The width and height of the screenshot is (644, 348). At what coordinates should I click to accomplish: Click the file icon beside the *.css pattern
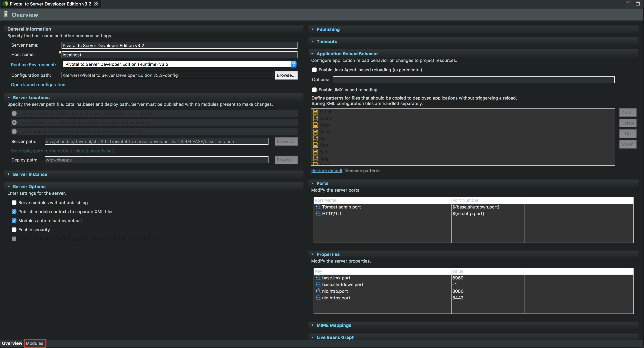316,125
